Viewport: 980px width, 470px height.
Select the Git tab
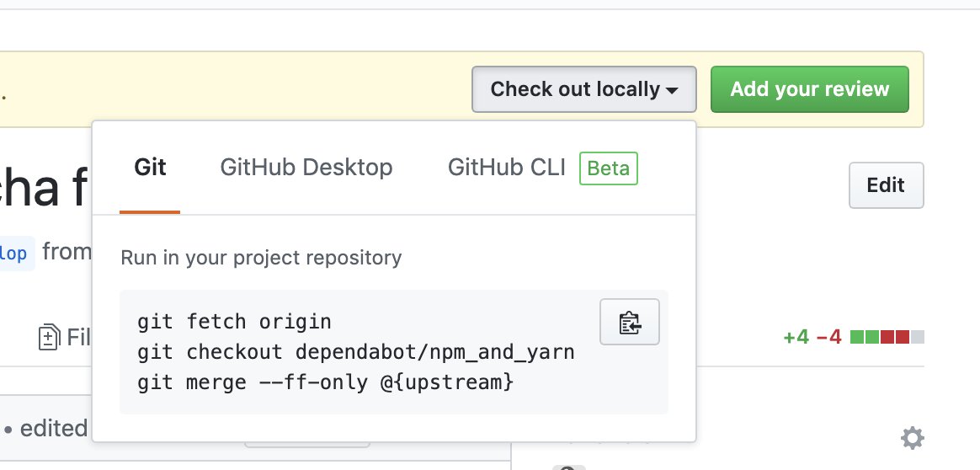coord(150,168)
